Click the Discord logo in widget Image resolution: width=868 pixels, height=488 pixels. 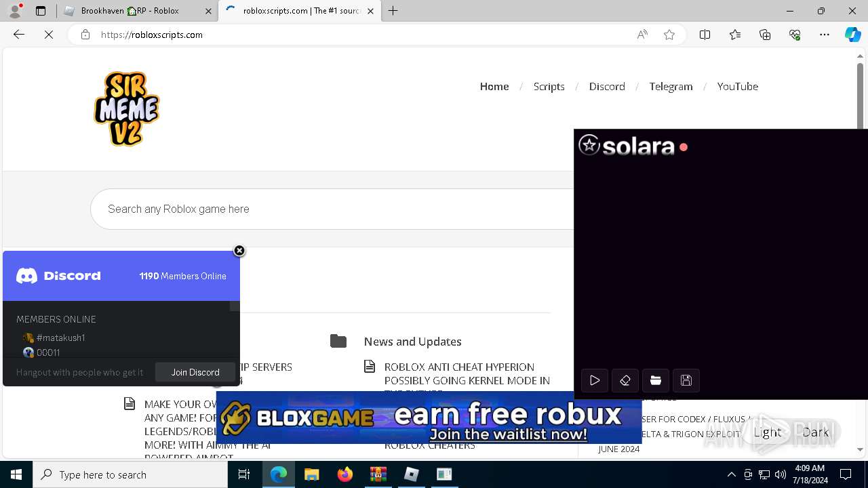coord(58,276)
